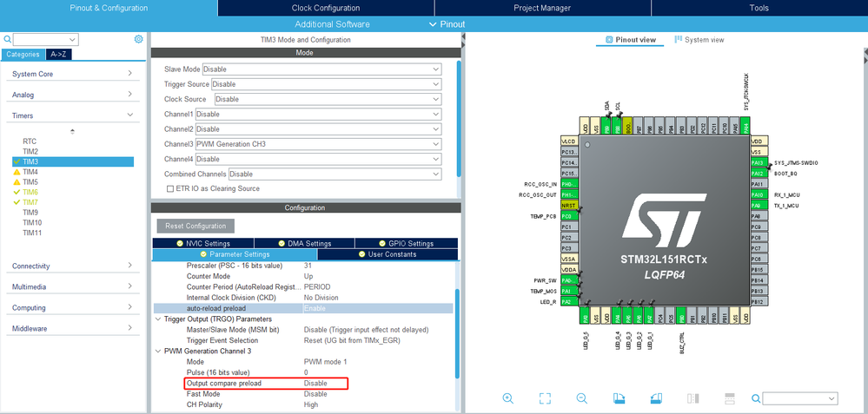Click the PA10 RX_1_MCU pin

[759, 194]
